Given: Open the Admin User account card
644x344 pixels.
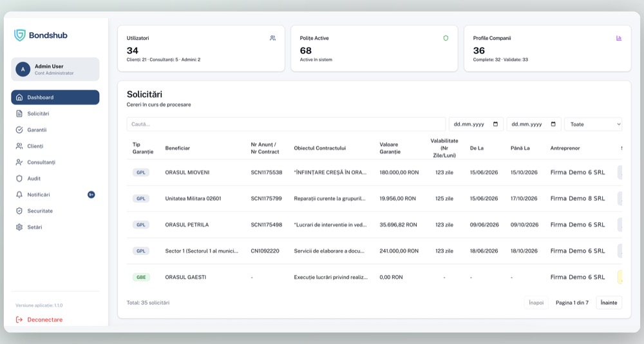Looking at the screenshot, I should [55, 70].
